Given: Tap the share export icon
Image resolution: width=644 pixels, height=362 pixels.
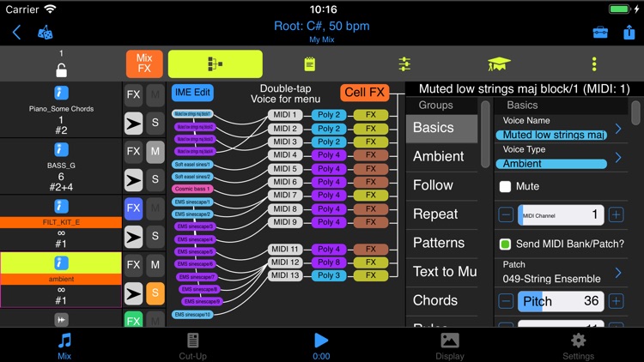Looking at the screenshot, I should pos(629,32).
